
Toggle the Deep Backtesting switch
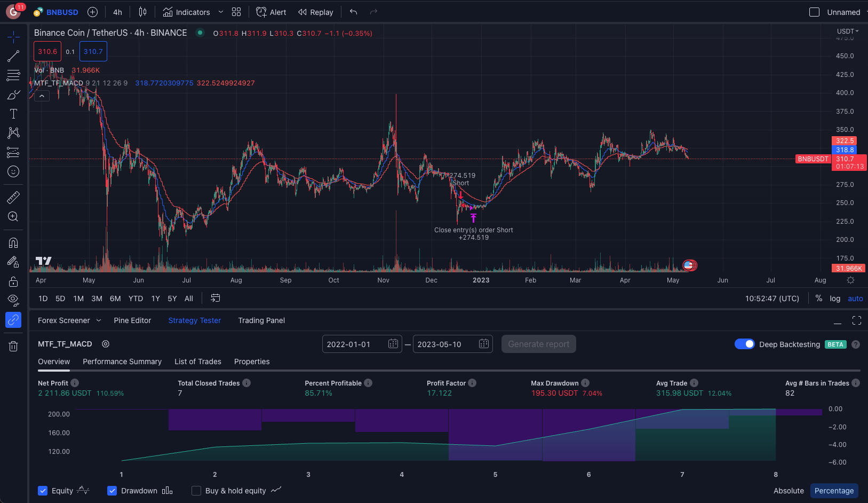744,344
